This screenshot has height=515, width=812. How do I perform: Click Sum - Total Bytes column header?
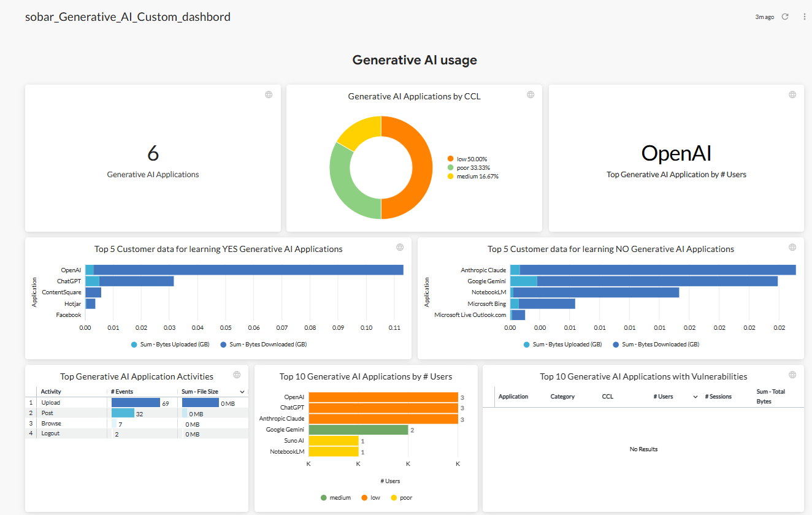770,397
